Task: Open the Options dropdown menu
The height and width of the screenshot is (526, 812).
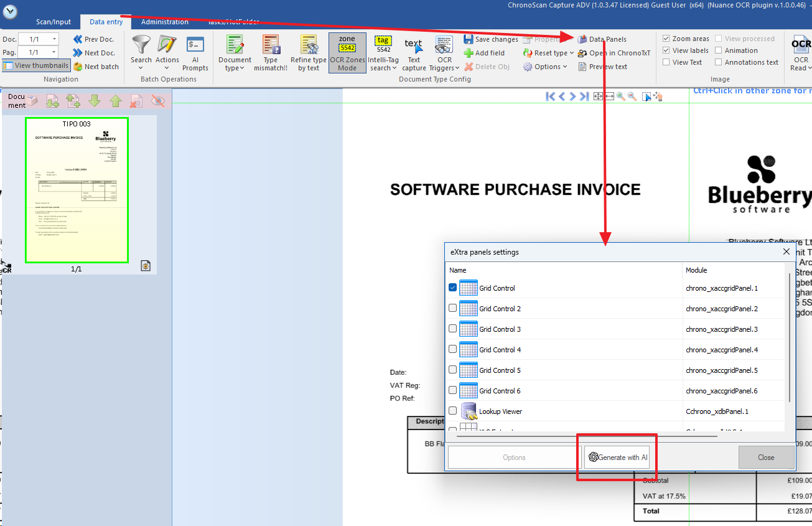Action: coord(547,67)
